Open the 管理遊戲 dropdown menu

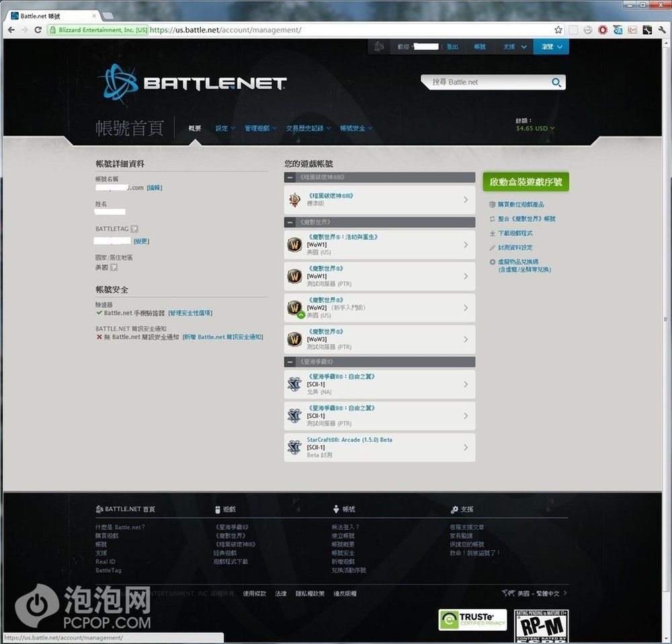[x=260, y=128]
